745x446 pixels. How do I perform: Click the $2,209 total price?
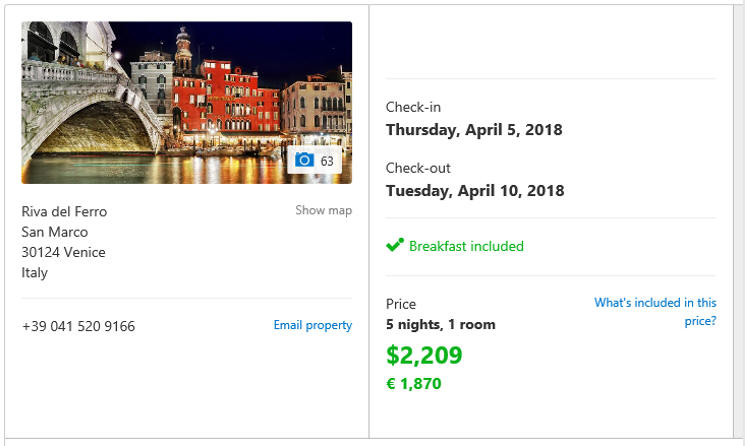(424, 355)
